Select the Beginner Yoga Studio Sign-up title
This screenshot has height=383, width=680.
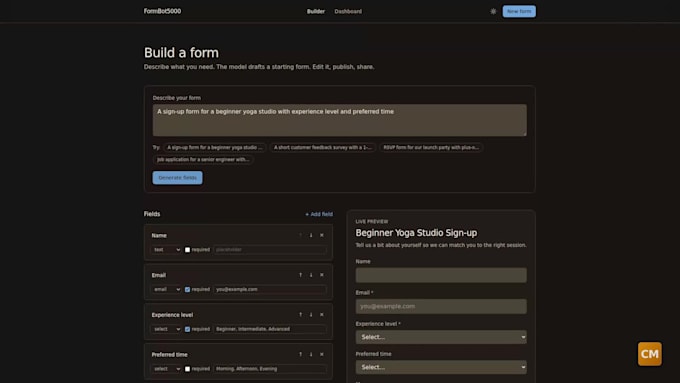pyautogui.click(x=416, y=233)
